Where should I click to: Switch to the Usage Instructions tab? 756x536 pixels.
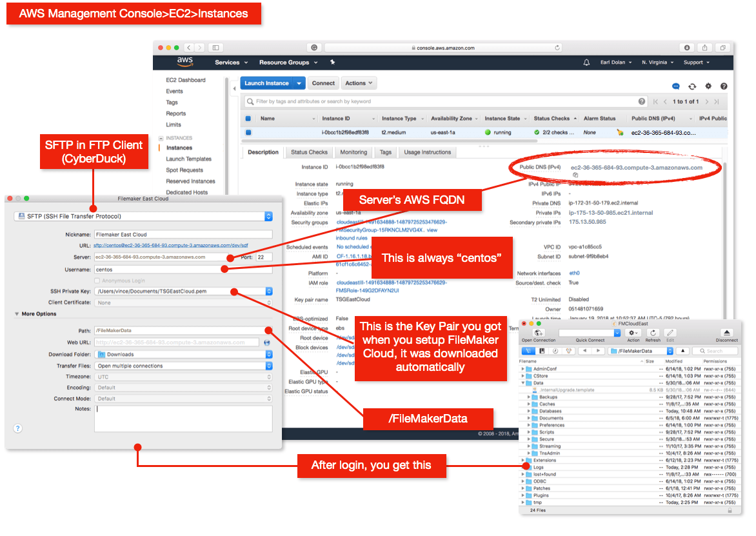coord(427,152)
